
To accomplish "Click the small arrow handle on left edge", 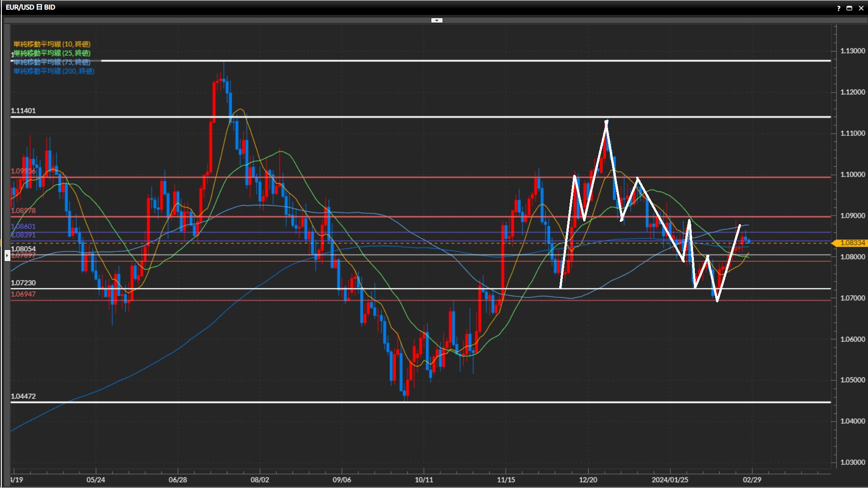I will 7,256.
